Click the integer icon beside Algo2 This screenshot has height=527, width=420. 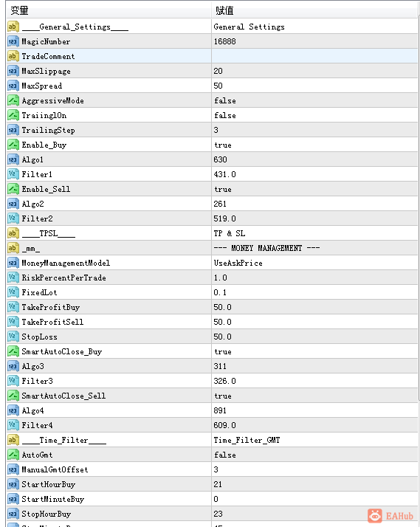(x=13, y=204)
